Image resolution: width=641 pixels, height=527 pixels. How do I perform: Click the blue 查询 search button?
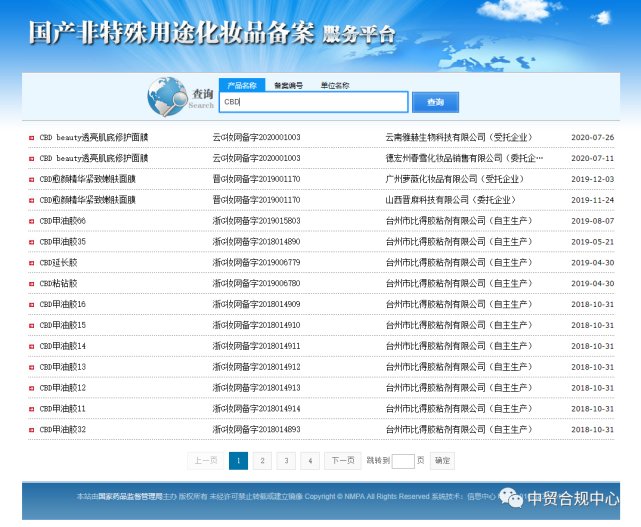point(435,102)
